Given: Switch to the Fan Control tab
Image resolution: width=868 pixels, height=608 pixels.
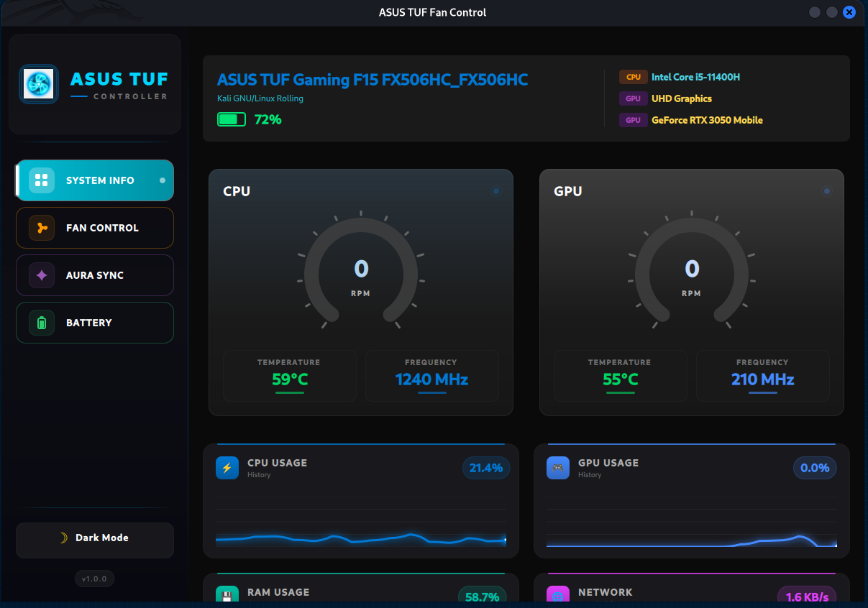Looking at the screenshot, I should [x=95, y=228].
